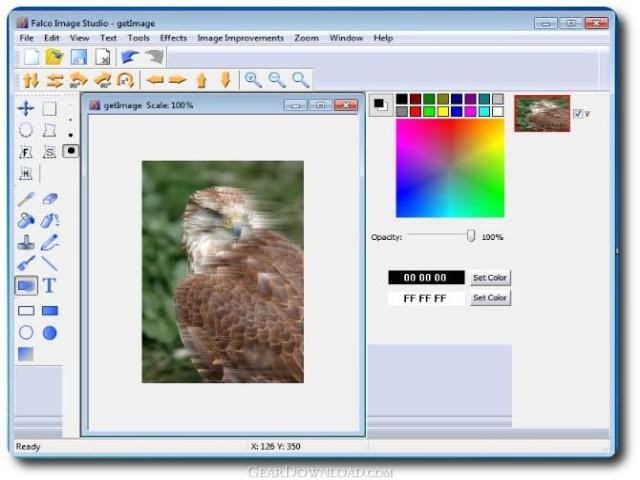Click Set Color beside FF FF FF

pos(490,298)
